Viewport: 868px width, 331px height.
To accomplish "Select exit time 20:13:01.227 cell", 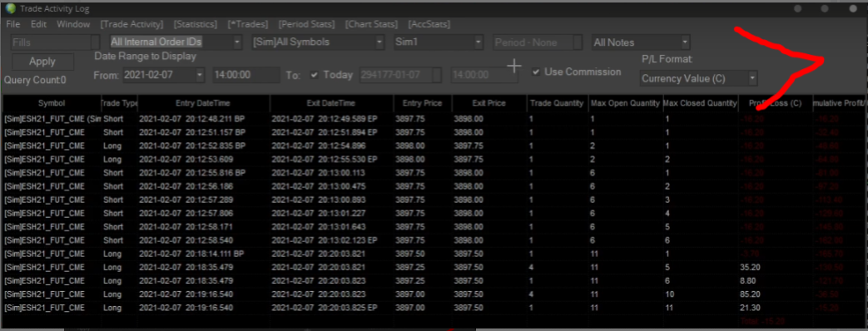I will [331, 213].
